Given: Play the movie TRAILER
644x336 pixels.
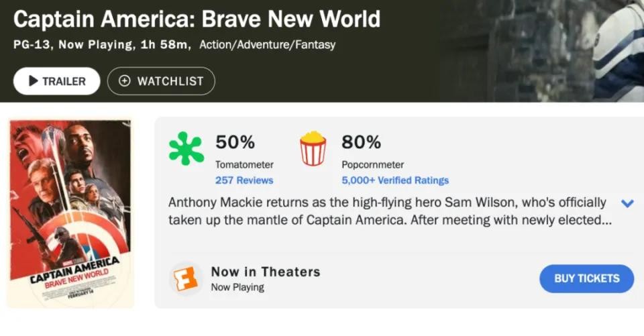Looking at the screenshot, I should tap(57, 81).
